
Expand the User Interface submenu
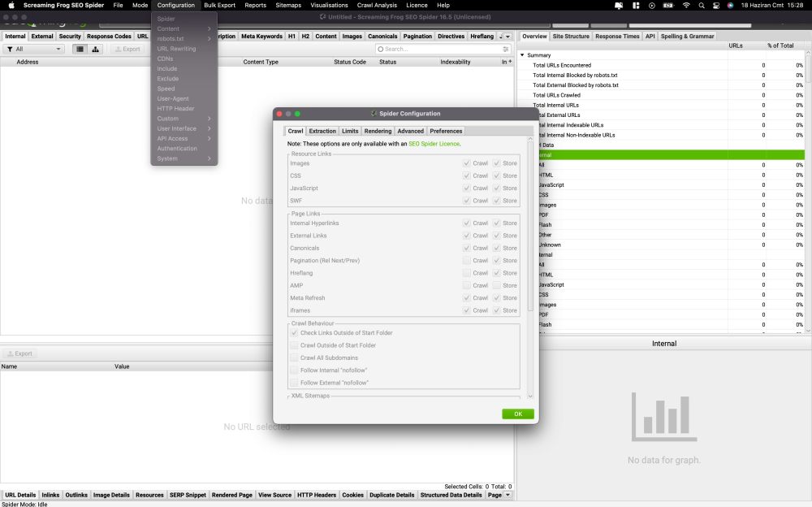tap(184, 128)
